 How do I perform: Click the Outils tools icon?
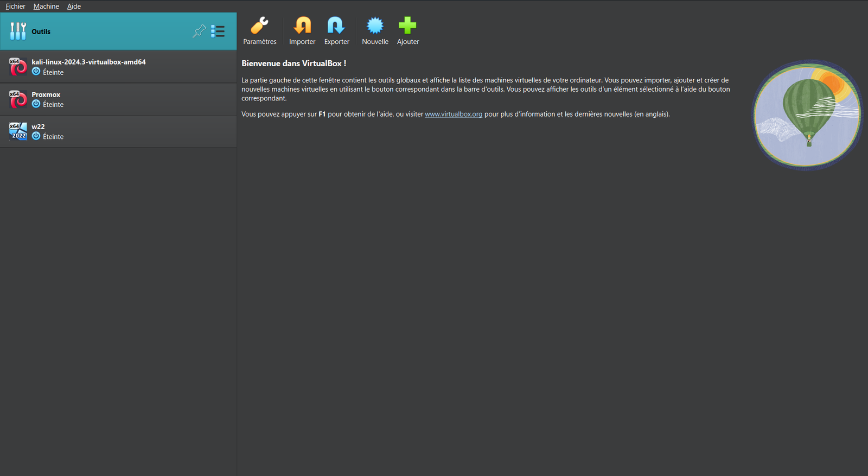point(18,31)
